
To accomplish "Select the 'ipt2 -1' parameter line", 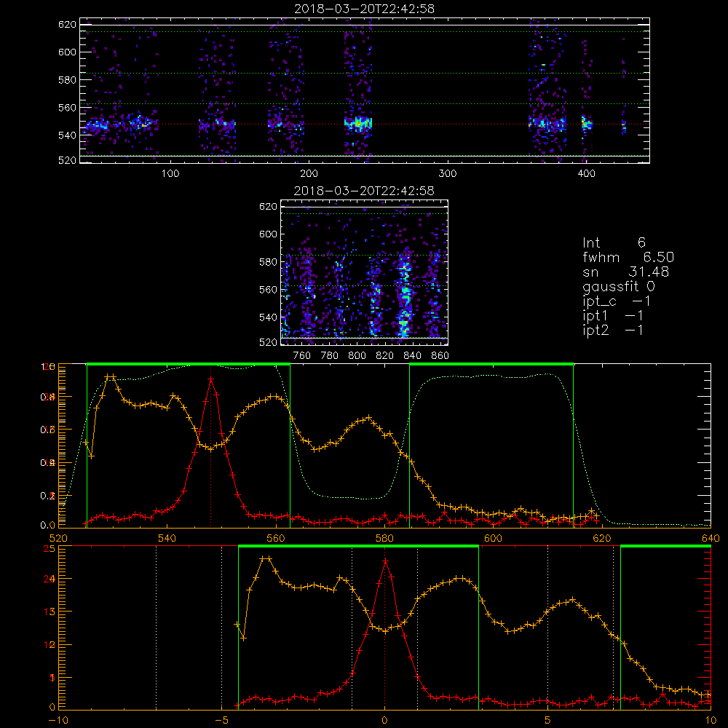I will tap(613, 330).
